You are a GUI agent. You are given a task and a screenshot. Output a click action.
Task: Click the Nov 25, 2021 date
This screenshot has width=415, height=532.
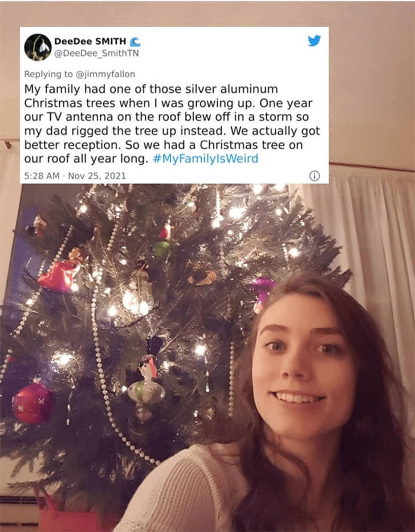(x=97, y=176)
